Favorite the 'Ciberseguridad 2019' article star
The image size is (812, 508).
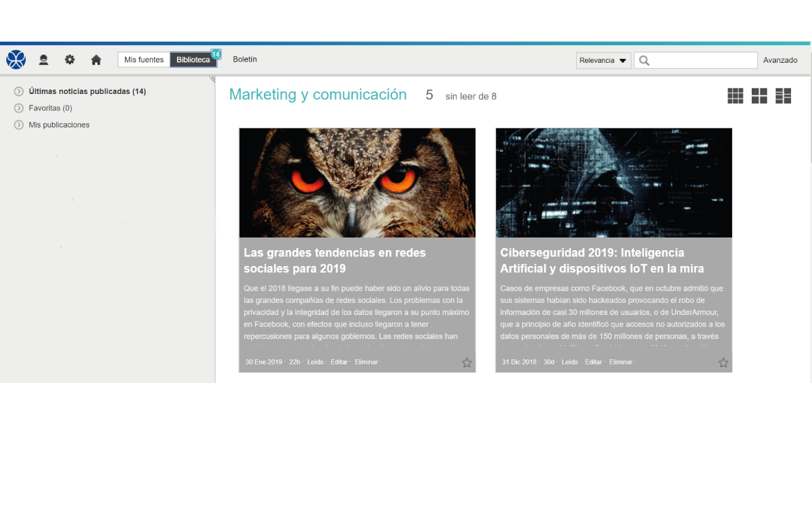(x=723, y=363)
